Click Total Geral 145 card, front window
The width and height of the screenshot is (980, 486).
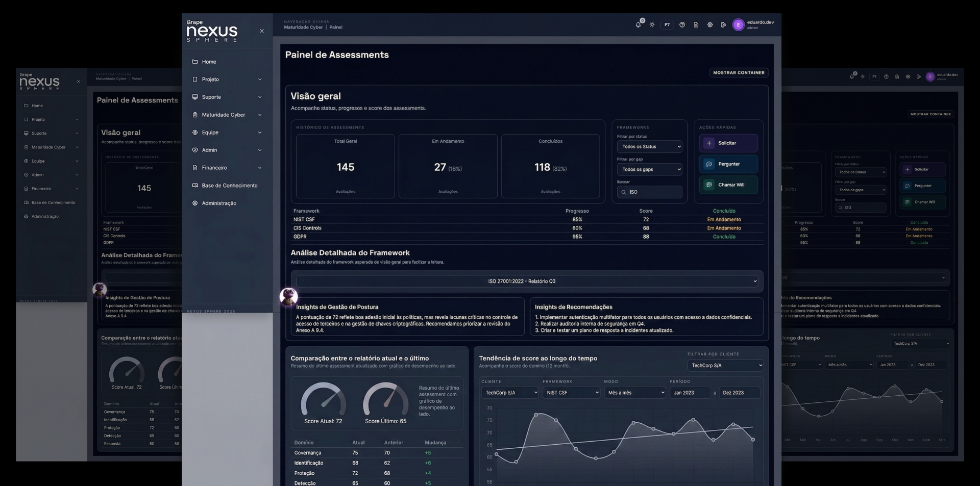[x=346, y=166]
